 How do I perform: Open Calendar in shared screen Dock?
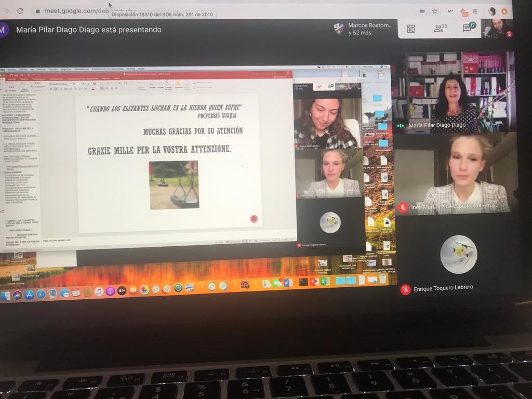(x=75, y=293)
